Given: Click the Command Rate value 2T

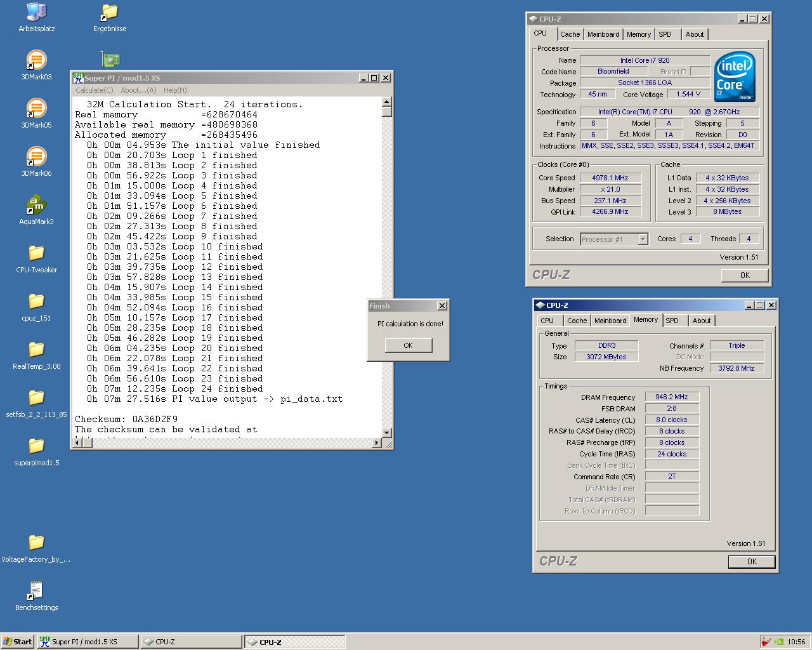Looking at the screenshot, I should (672, 476).
